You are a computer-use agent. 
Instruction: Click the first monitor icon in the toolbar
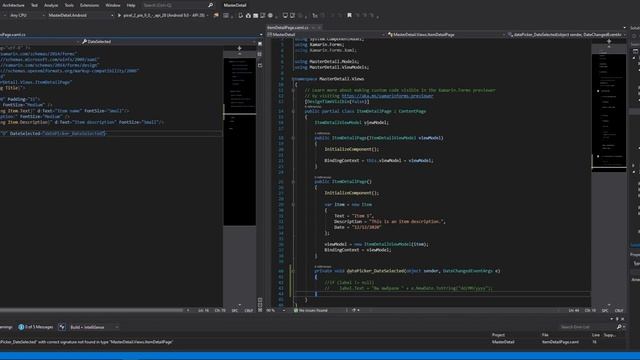pyautogui.click(x=285, y=15)
